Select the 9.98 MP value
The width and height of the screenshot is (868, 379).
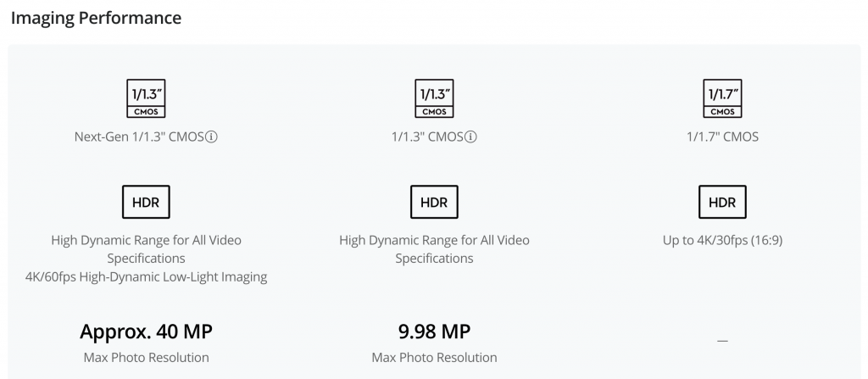tap(434, 332)
